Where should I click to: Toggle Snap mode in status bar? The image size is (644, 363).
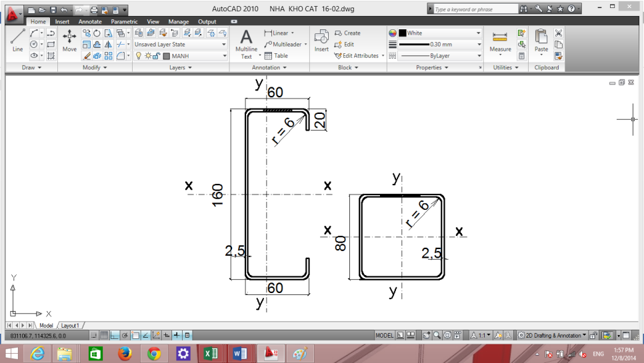(94, 336)
